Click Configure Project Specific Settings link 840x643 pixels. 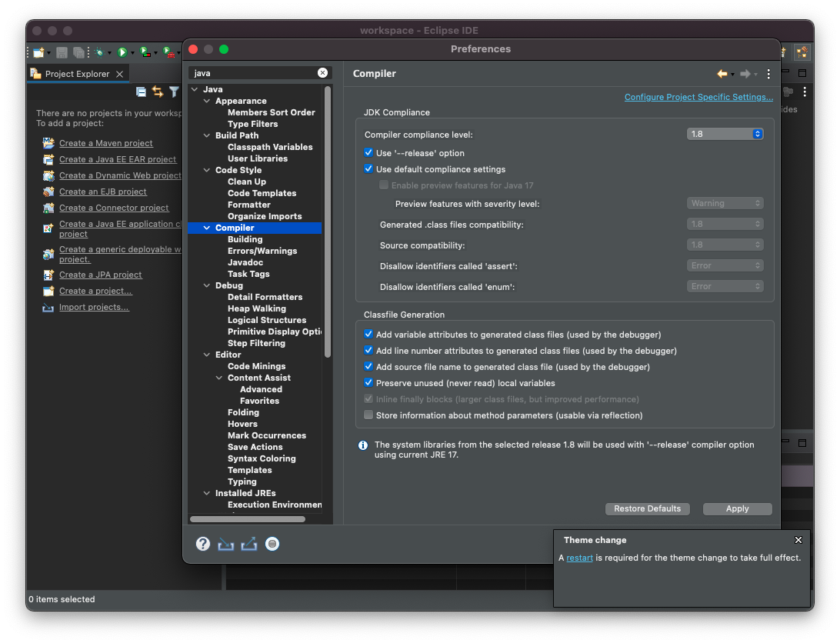point(698,97)
